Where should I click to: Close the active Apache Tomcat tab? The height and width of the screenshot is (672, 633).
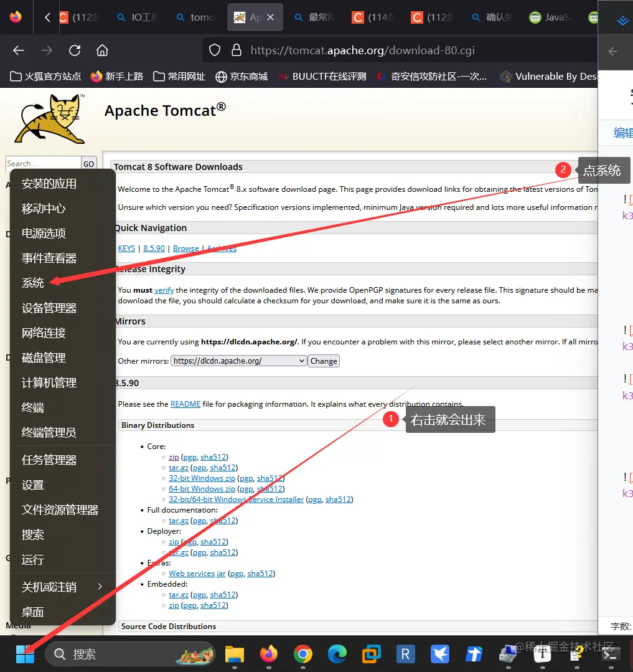(270, 17)
